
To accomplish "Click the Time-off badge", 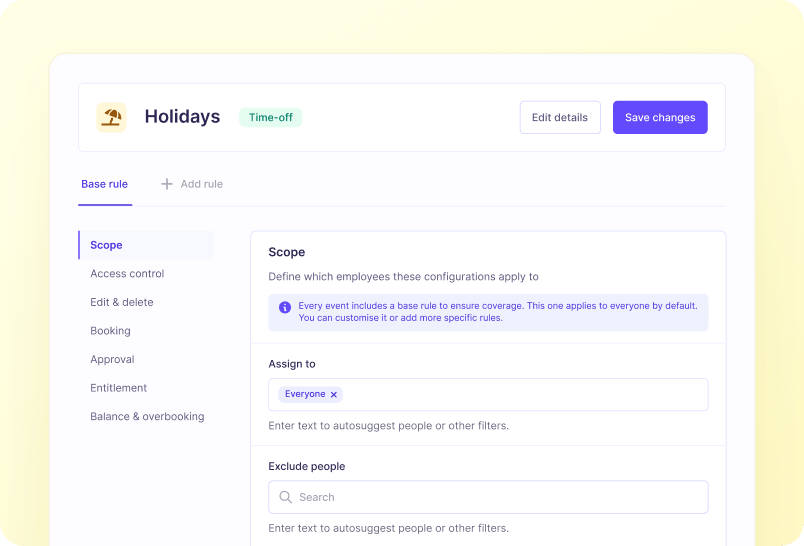I will (271, 117).
